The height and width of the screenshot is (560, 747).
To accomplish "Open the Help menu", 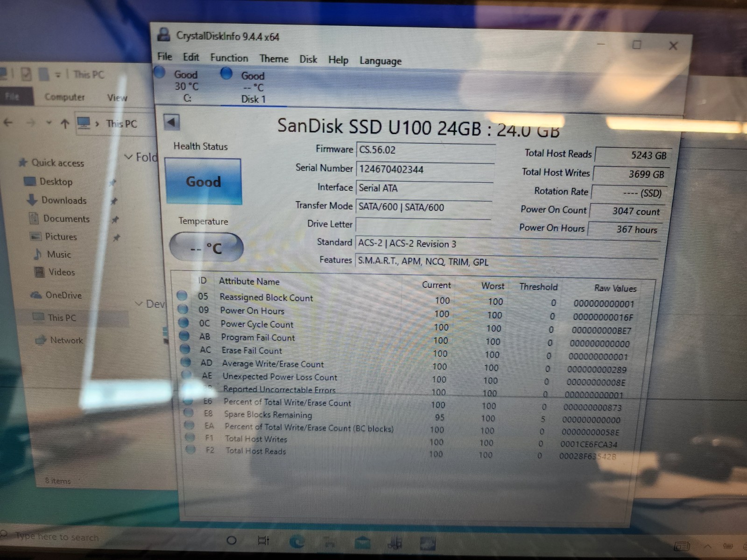I will point(338,60).
